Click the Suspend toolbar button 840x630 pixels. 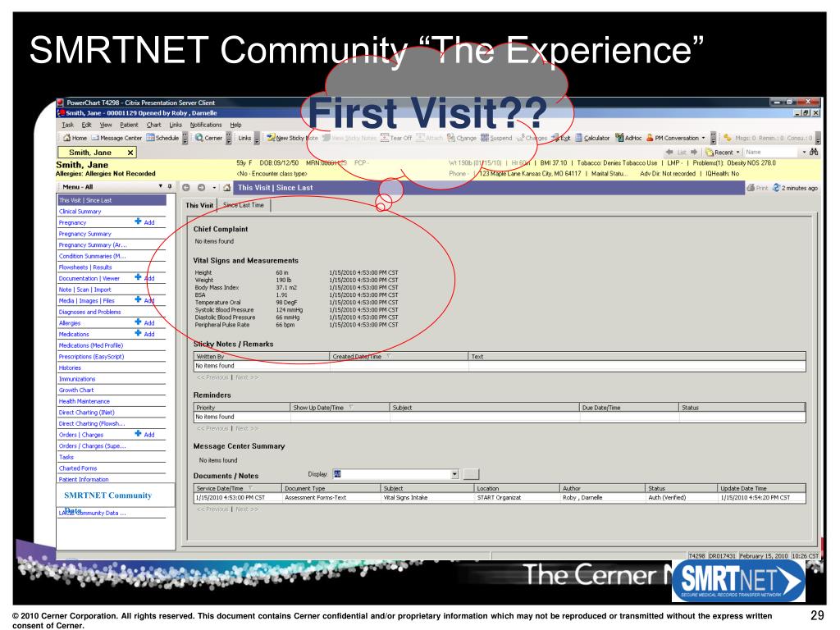496,138
